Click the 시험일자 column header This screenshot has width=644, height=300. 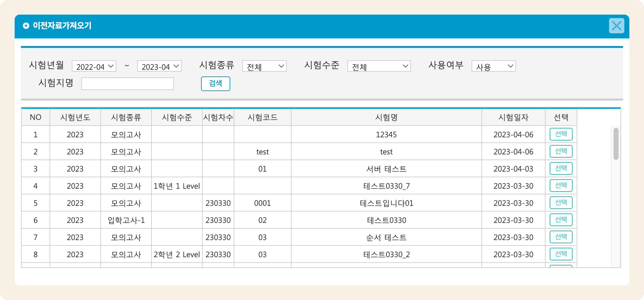pyautogui.click(x=513, y=117)
